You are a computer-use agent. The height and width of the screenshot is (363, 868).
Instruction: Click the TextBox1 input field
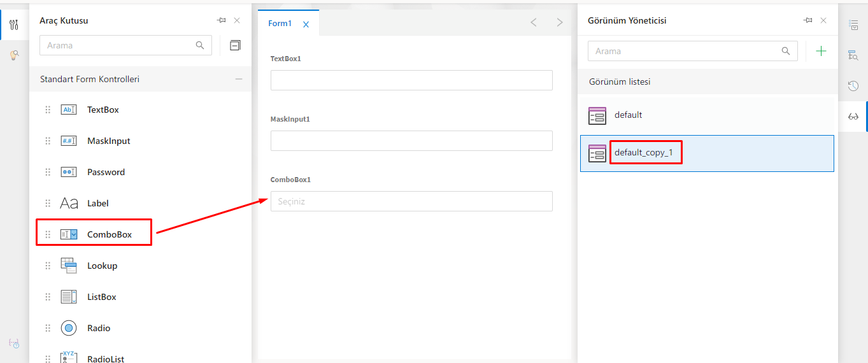tap(411, 80)
